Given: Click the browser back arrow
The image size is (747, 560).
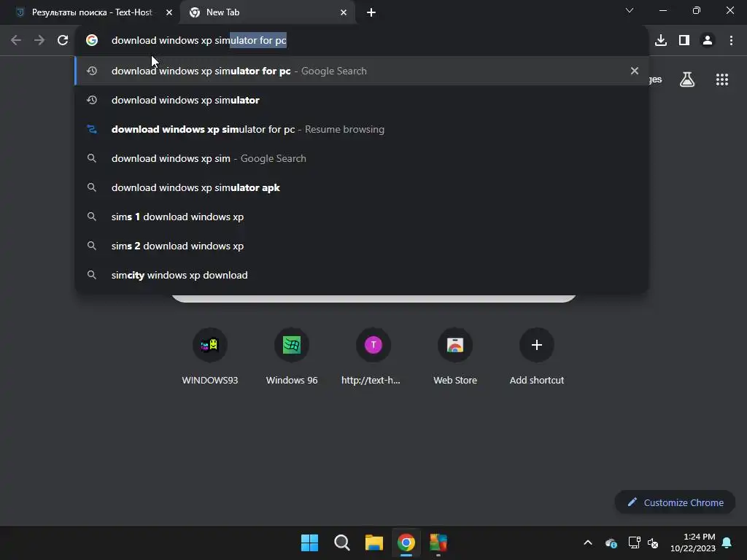Looking at the screenshot, I should pos(16,41).
